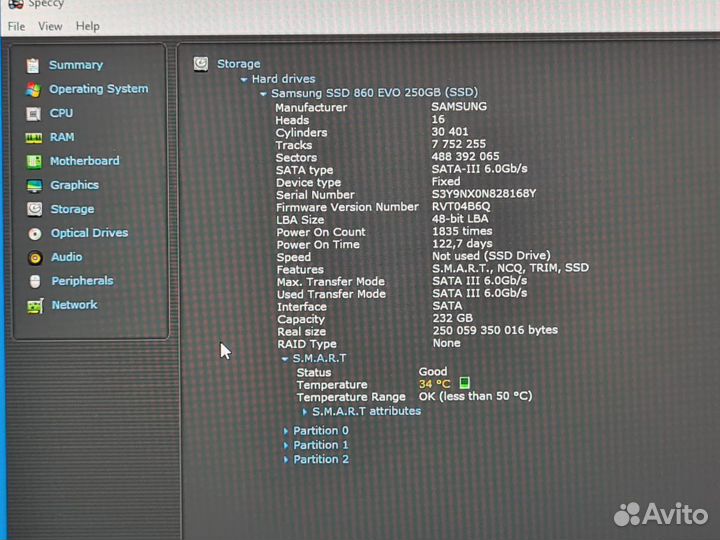Screen dimensions: 720x540
Task: Click Power On Time value 122,7 days
Action: [x=462, y=243]
